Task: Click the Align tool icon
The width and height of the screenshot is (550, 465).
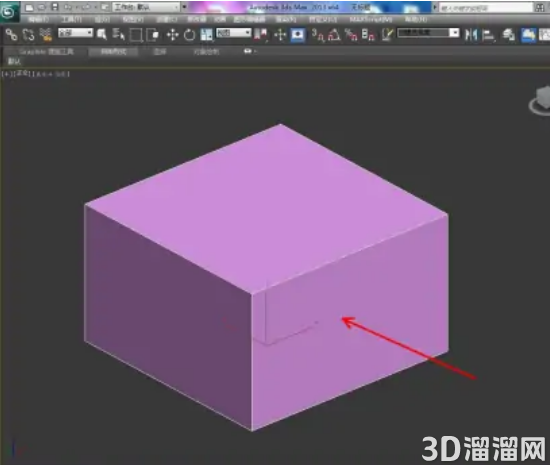Action: (x=488, y=35)
